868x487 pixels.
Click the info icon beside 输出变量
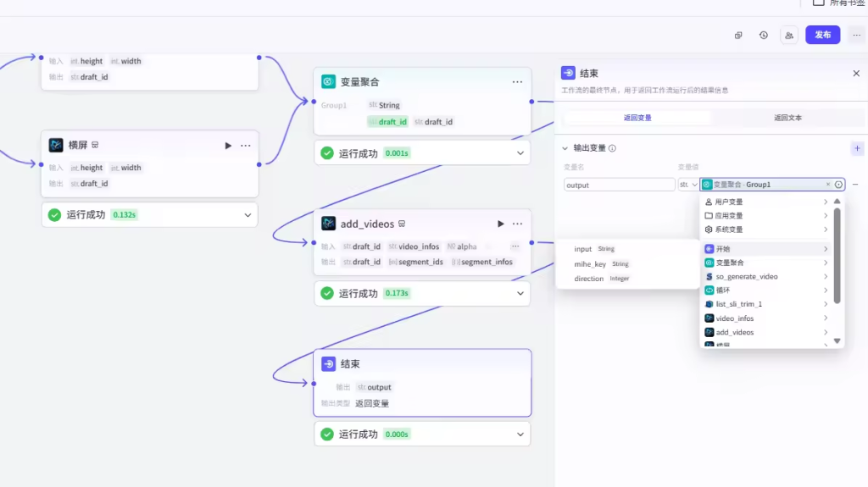[613, 148]
